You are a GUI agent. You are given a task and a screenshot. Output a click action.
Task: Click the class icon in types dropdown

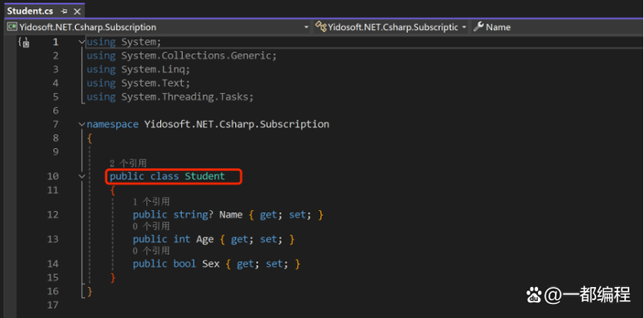coord(321,27)
